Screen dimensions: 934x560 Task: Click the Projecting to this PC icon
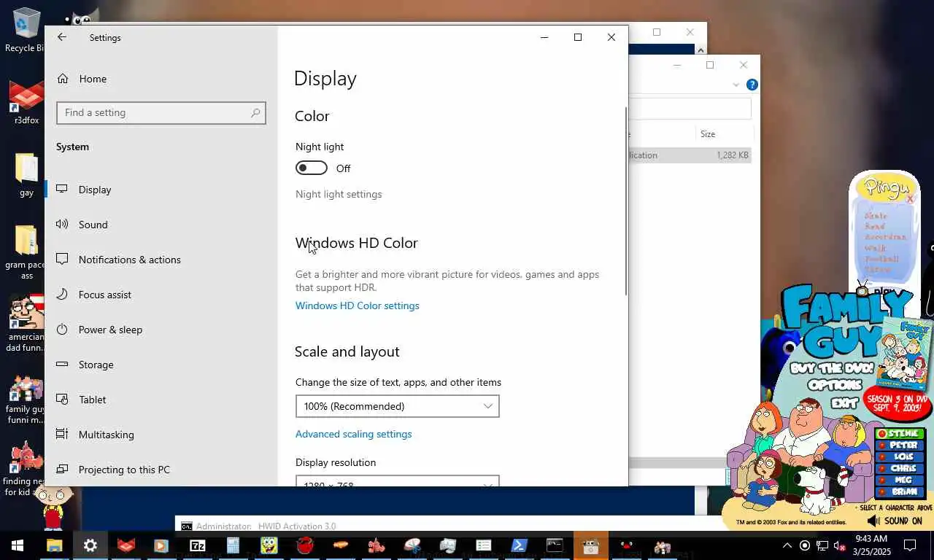pyautogui.click(x=63, y=470)
